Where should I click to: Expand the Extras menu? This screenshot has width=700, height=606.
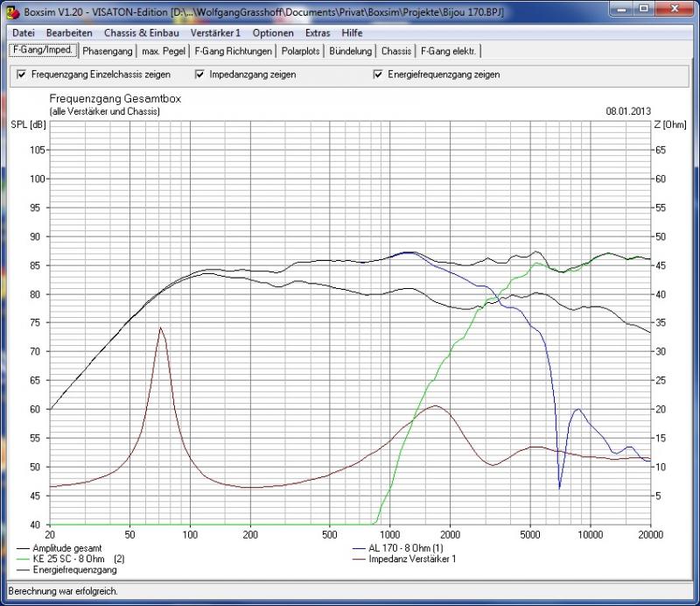tap(318, 32)
